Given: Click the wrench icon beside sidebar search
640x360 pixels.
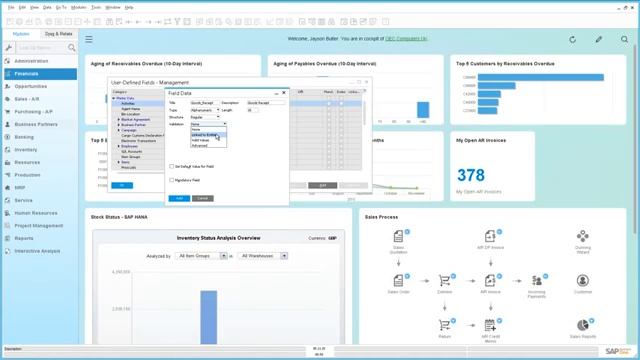Looking at the screenshot, I should click(x=9, y=48).
